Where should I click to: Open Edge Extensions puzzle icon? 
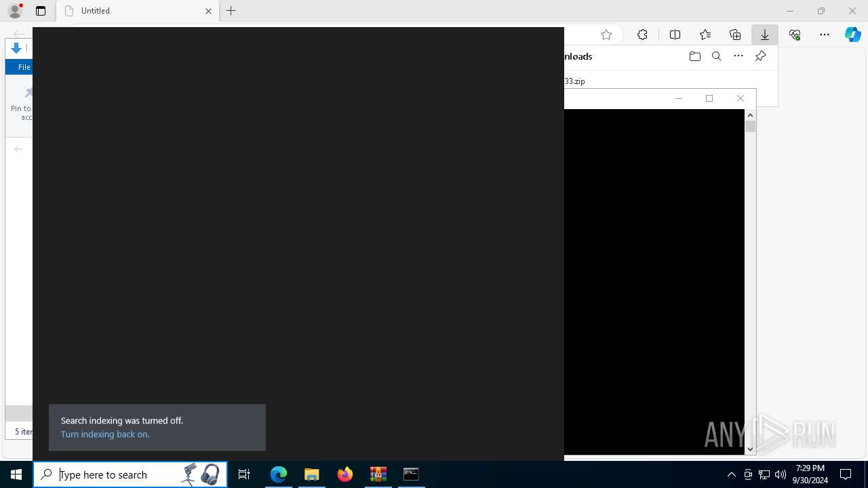pos(642,35)
